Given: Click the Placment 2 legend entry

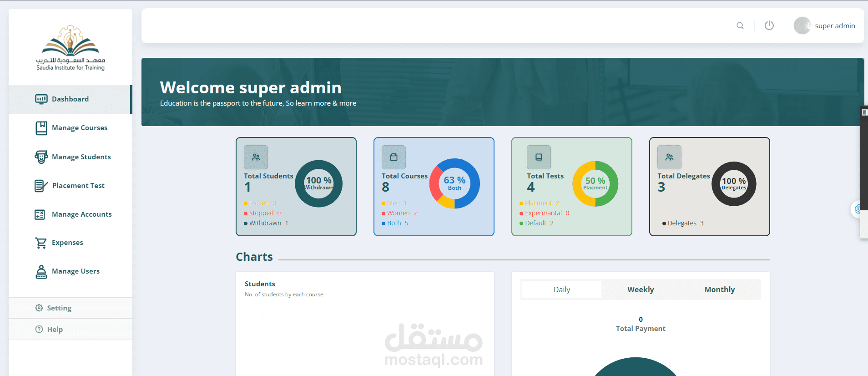Looking at the screenshot, I should [x=540, y=203].
